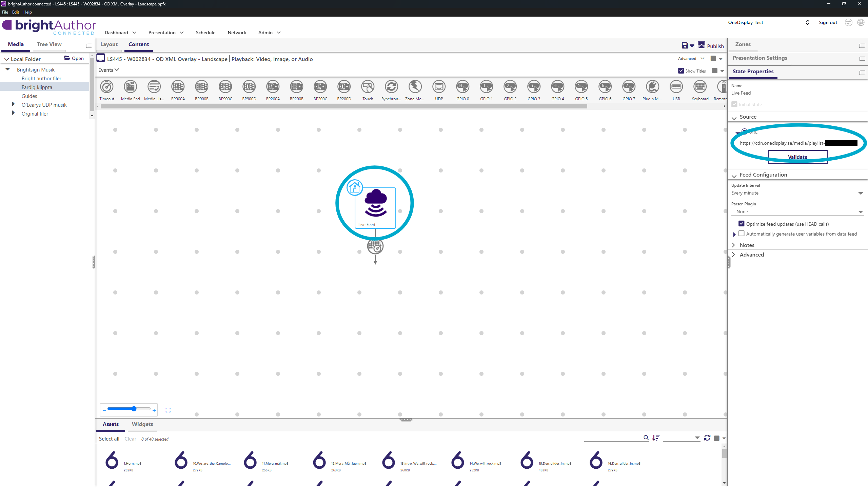The width and height of the screenshot is (868, 488).
Task: Select the Media End event icon
Action: (130, 87)
